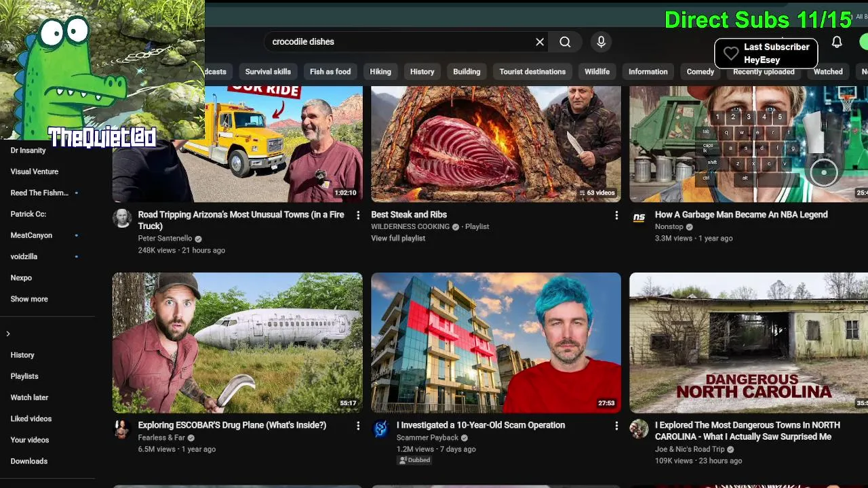Open Fearless & Far channel avatar
The height and width of the screenshot is (488, 868).
[122, 429]
